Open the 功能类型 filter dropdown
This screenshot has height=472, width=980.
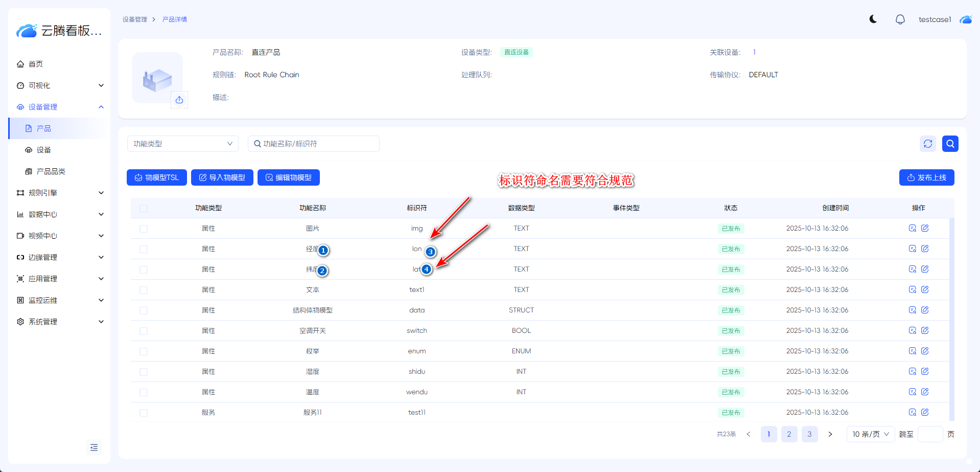[x=182, y=144]
